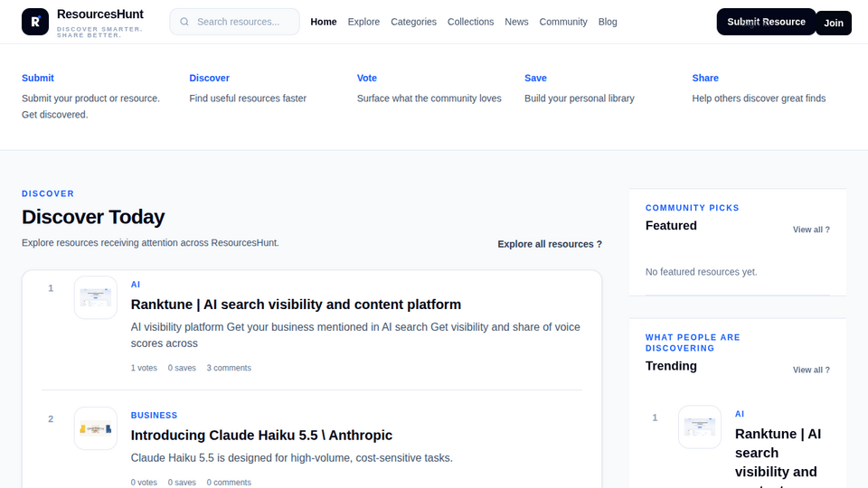Click the AI tag in Trending panel
The image size is (868, 488).
tap(740, 414)
